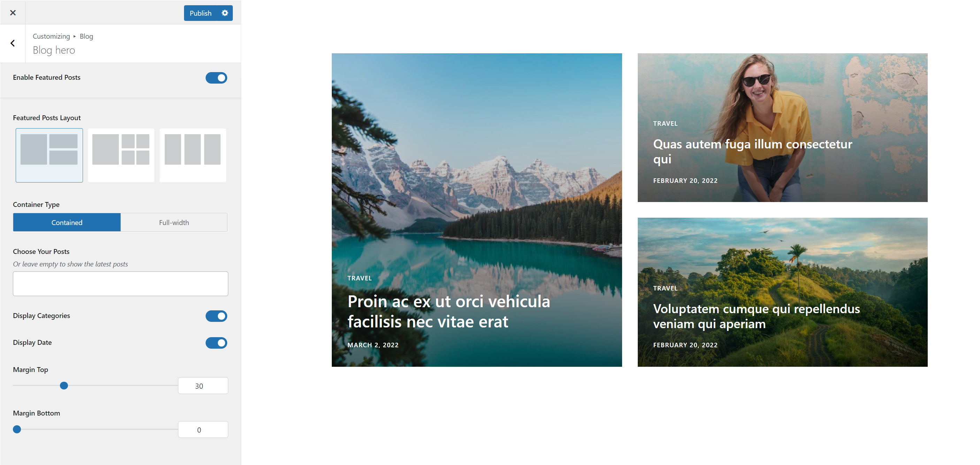Image resolution: width=980 pixels, height=465 pixels.
Task: Click the Margin Bottom value box
Action: tap(203, 429)
